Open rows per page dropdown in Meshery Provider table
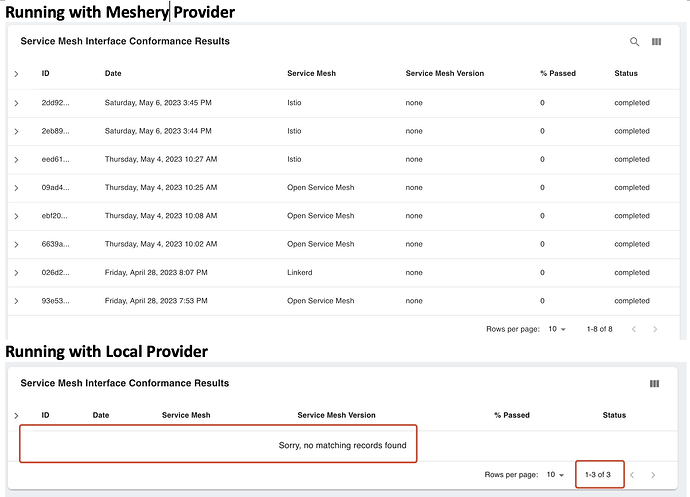The height and width of the screenshot is (497, 690). [x=557, y=329]
